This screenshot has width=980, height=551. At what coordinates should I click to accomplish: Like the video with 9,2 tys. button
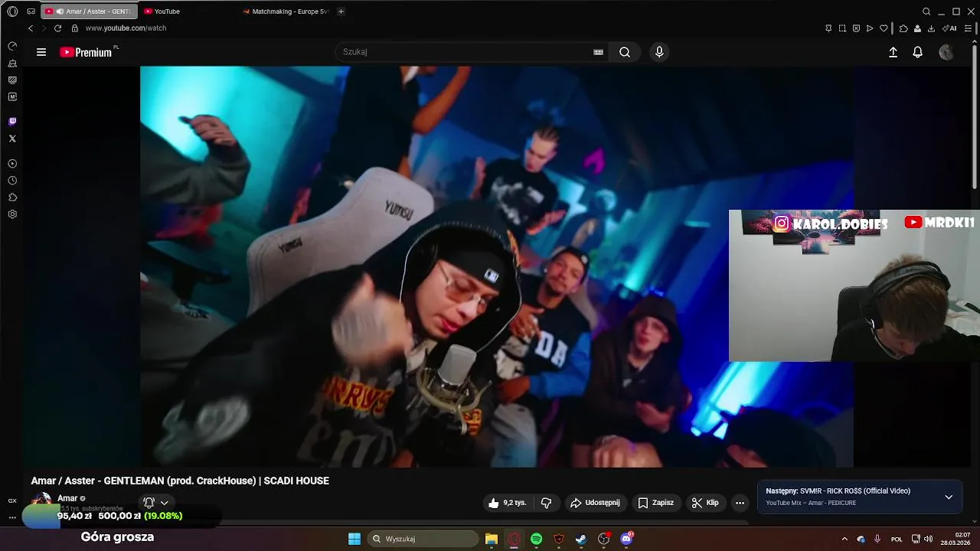[x=508, y=503]
